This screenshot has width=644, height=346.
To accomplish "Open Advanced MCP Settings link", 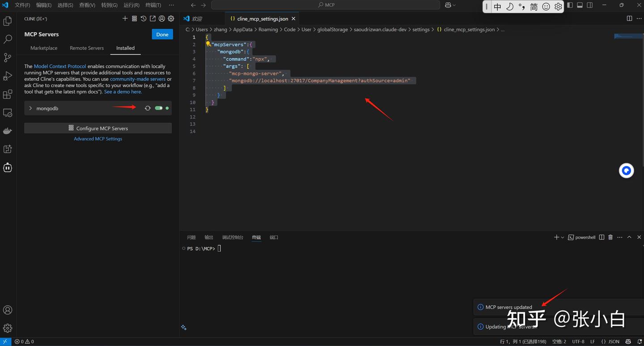I will coord(98,139).
